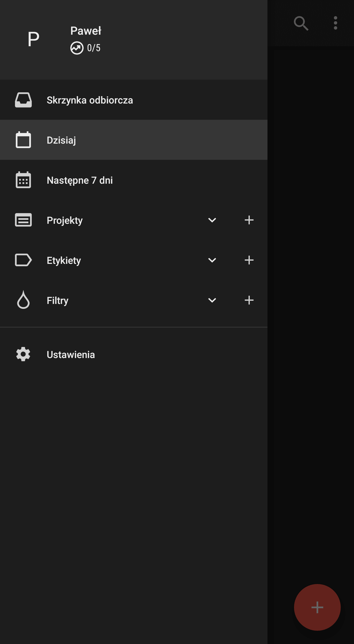Add a new label with plus
This screenshot has width=354, height=644.
point(249,260)
